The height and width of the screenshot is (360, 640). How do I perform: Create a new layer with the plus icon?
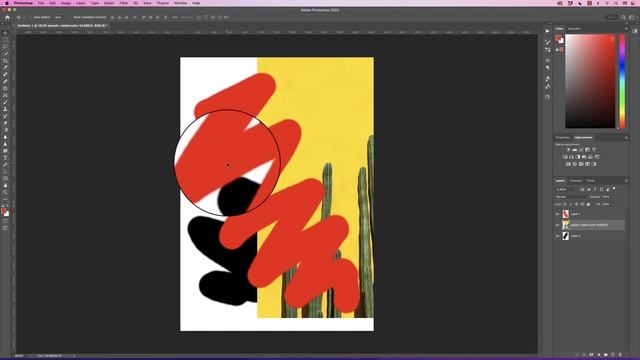pos(613,355)
